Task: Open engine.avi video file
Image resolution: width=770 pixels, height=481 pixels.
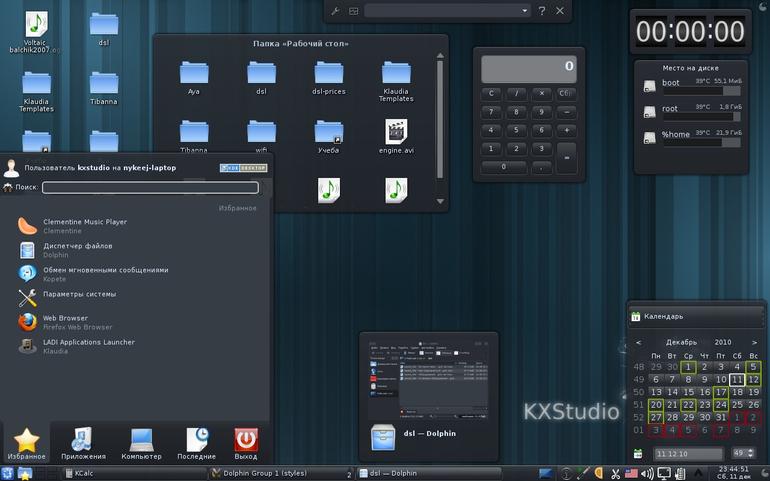Action: tap(396, 137)
